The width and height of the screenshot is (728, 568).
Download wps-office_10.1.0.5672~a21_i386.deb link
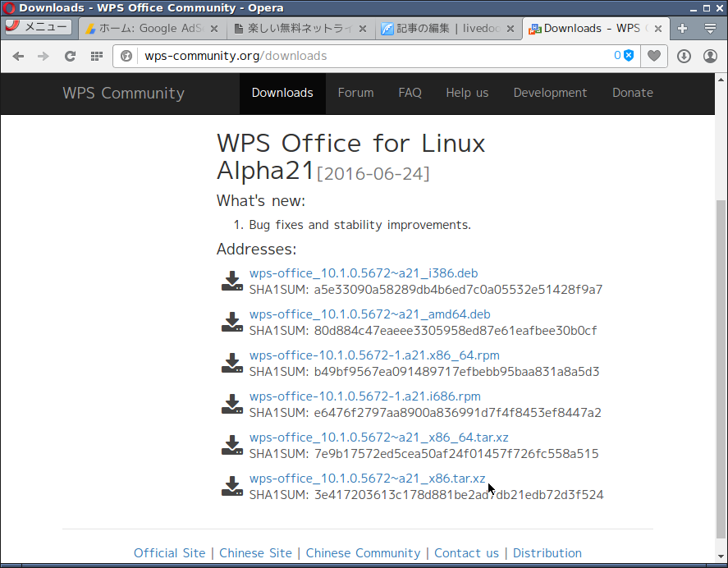click(364, 273)
